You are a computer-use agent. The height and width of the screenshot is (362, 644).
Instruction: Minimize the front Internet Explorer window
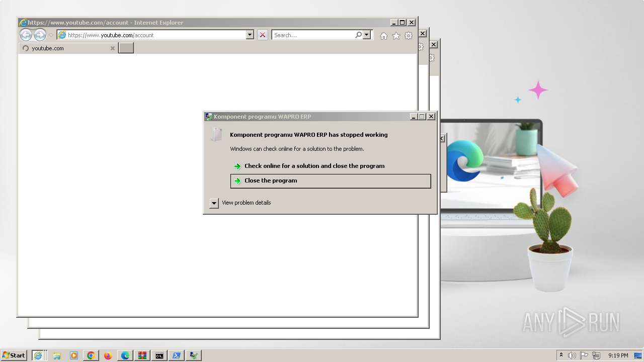(x=394, y=23)
